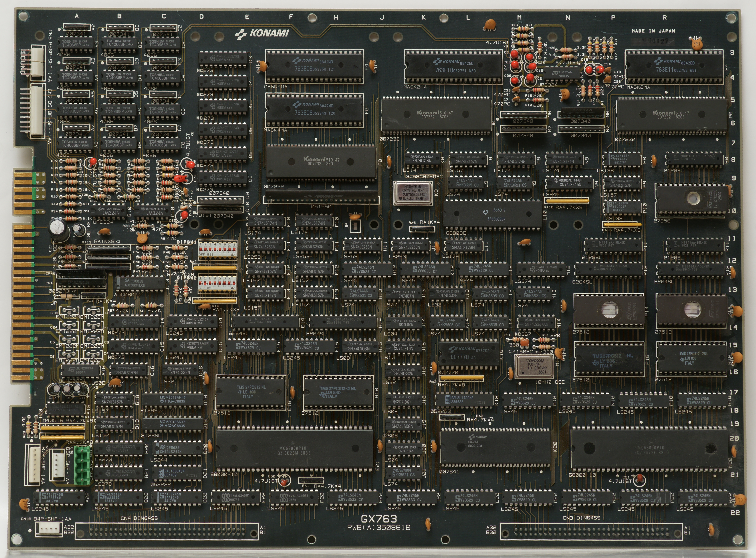Screen dimensions: 756x558
Task: Click the CN10 B4P-SHF-1AA white connector
Action: [49, 528]
